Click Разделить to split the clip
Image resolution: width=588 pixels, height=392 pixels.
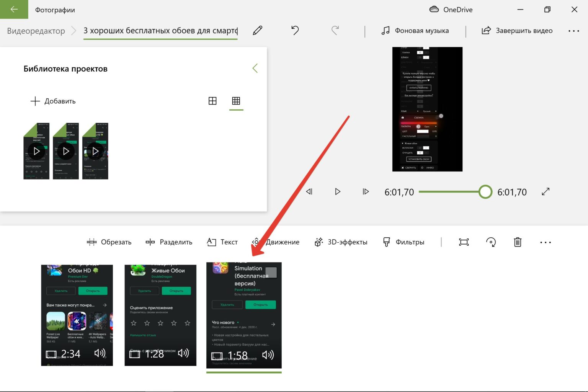coord(169,242)
